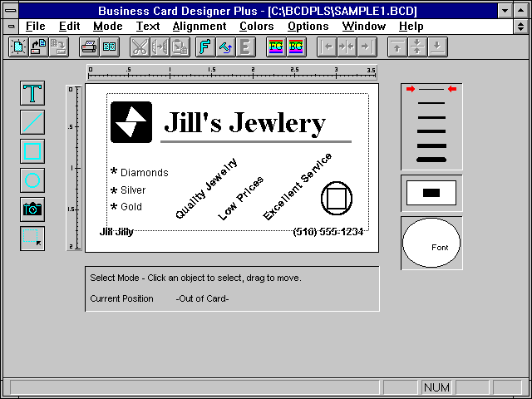Open the Alignment menu
This screenshot has width=532, height=399.
[199, 27]
